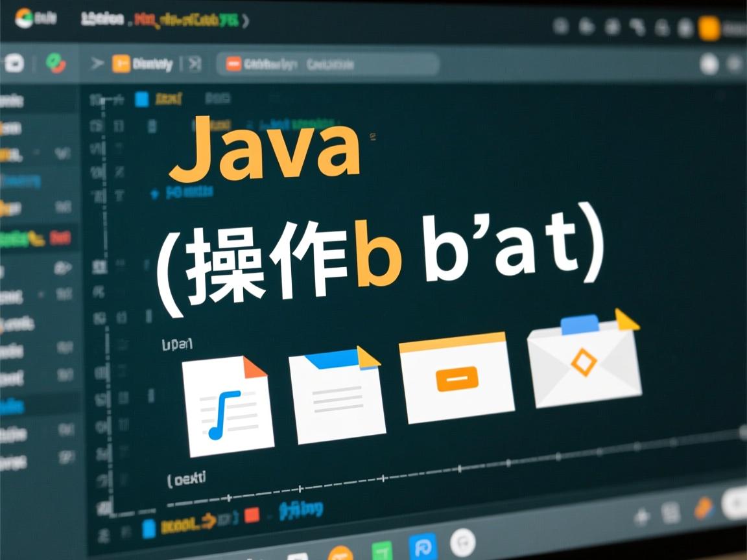The image size is (747, 560).
Task: Select the window icon with orange button
Action: tap(456, 377)
